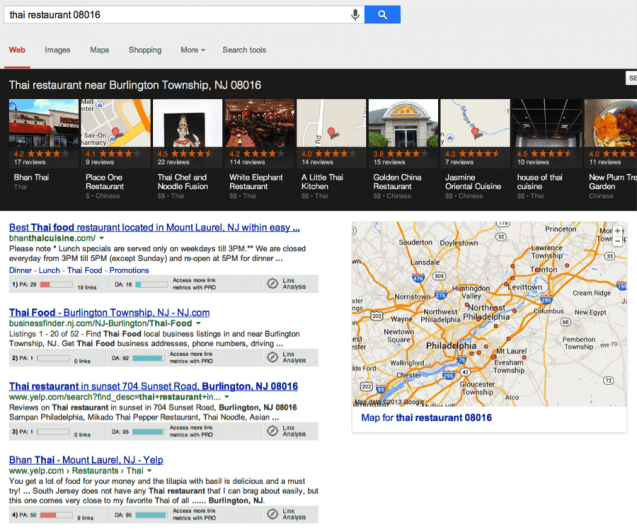Select the Web tab

[17, 50]
